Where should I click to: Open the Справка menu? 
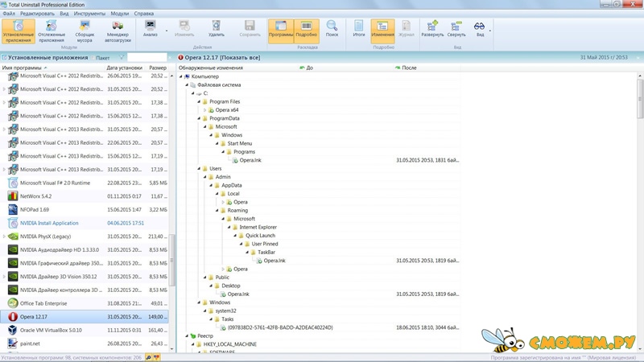pos(144,14)
